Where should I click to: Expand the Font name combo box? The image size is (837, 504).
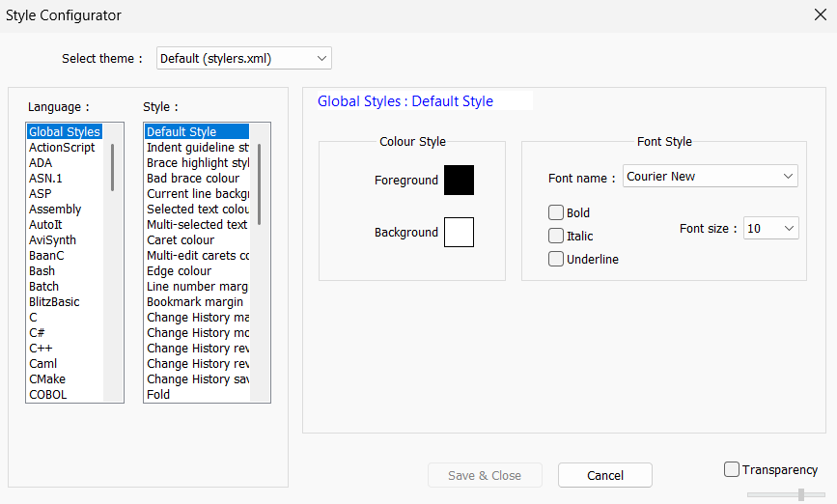(710, 177)
